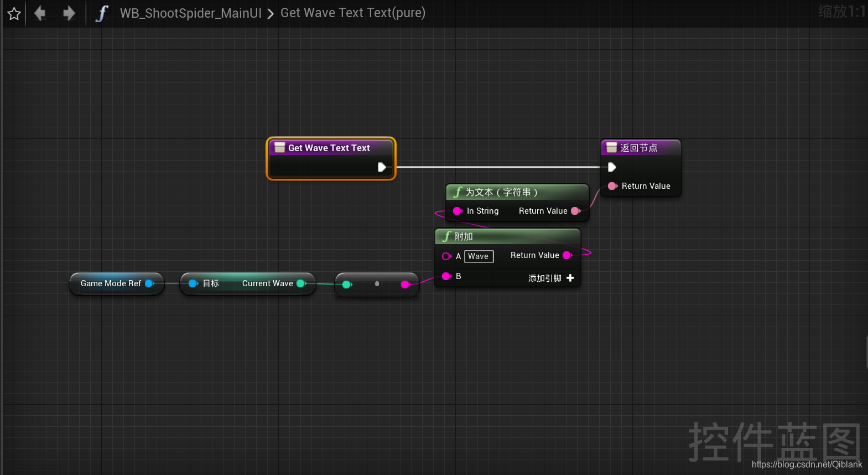The height and width of the screenshot is (475, 868).
Task: Click the 返回节点 node icon
Action: 611,148
